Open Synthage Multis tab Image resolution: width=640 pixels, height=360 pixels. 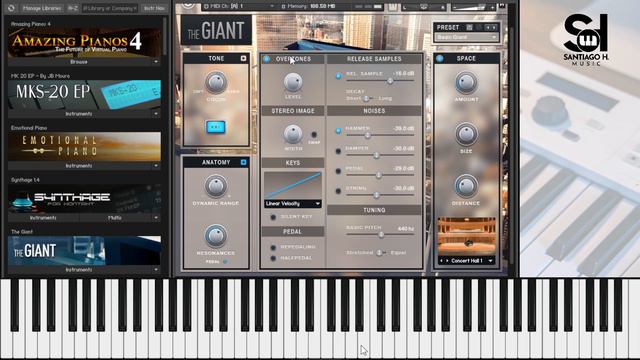point(115,218)
